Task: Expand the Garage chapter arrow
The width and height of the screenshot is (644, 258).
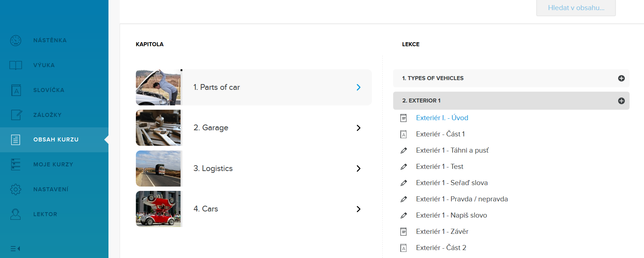Action: point(358,128)
